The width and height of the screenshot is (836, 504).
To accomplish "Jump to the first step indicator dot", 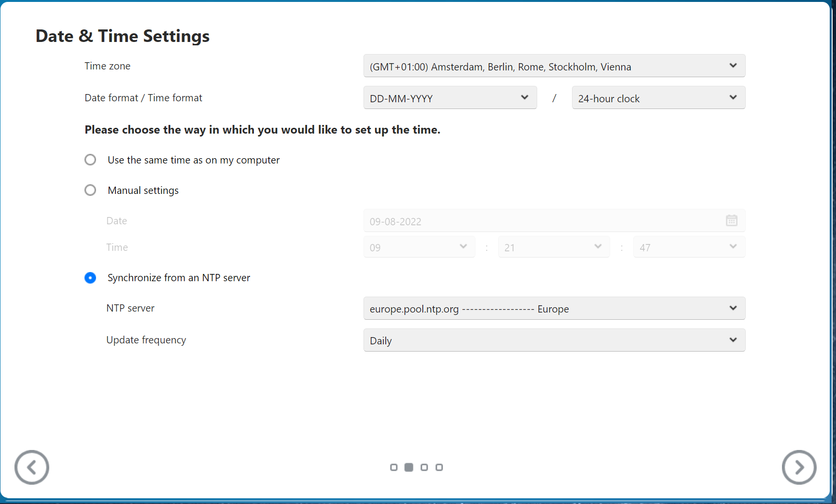I will coord(394,467).
